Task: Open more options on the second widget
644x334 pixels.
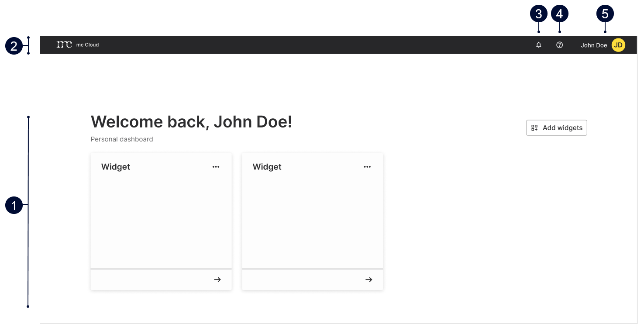Action: click(367, 167)
